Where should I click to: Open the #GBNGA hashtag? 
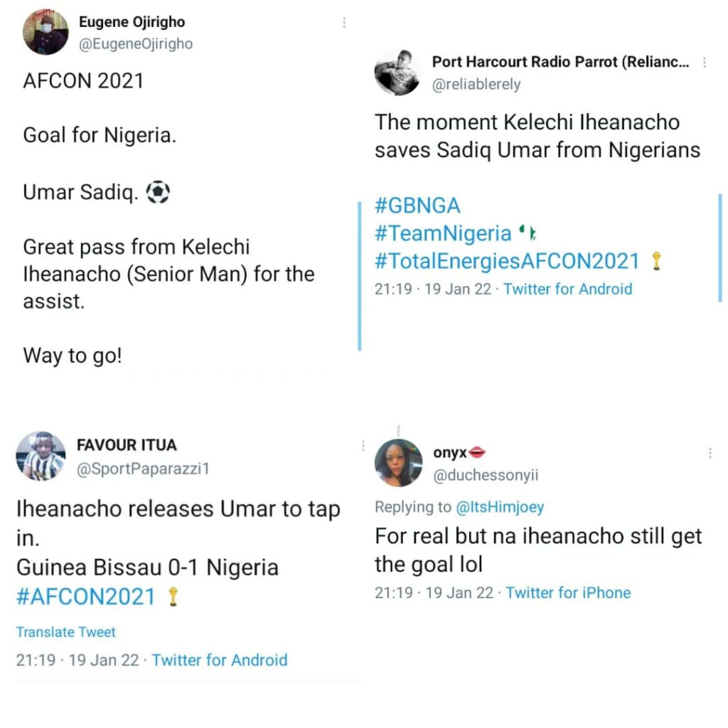click(417, 205)
